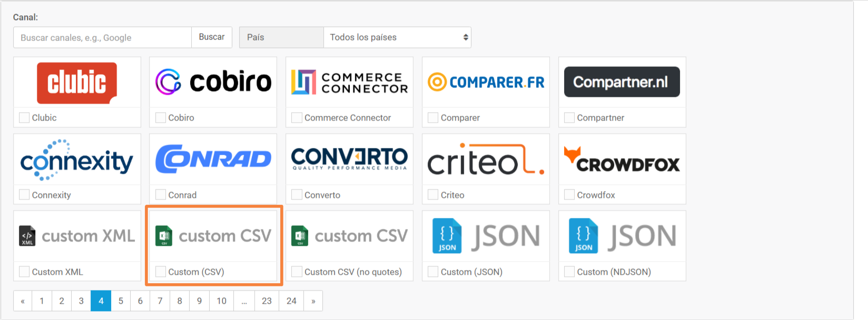Select the Converto checkbox
This screenshot has height=320, width=868.
point(297,195)
